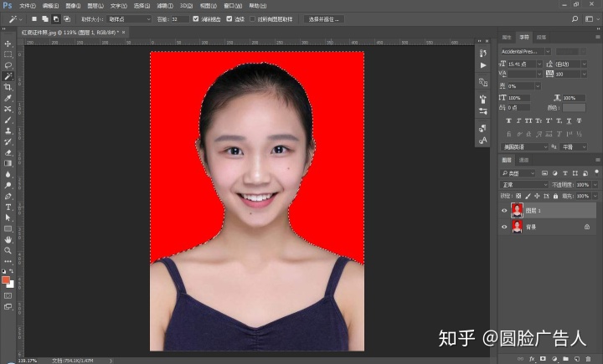Open the Accidental Pres font family dropdown
This screenshot has height=364, width=603.
click(548, 51)
